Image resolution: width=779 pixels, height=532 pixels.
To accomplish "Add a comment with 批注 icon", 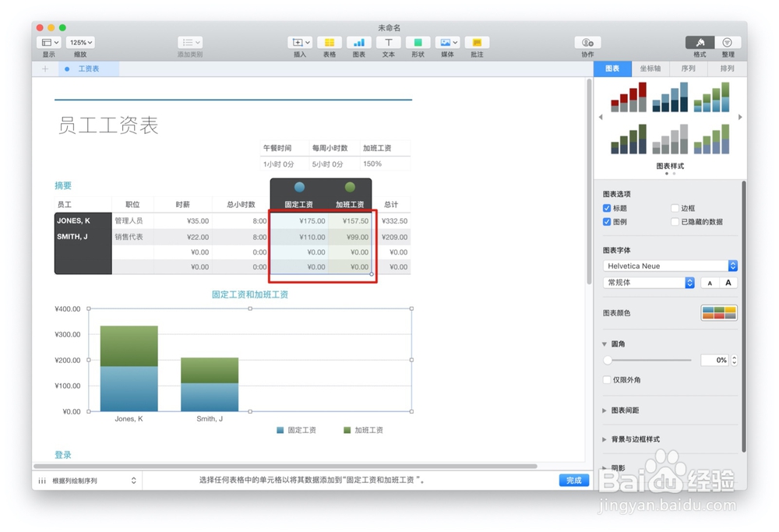I will click(476, 43).
